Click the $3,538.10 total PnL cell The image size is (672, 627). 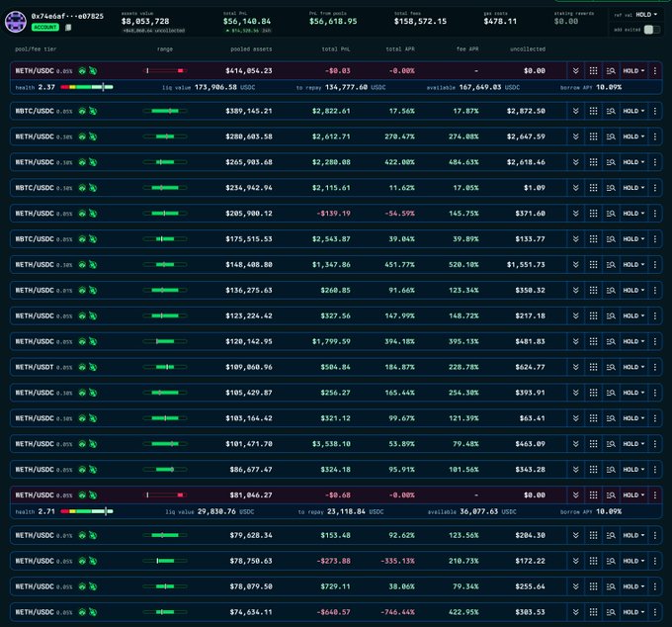(331, 444)
